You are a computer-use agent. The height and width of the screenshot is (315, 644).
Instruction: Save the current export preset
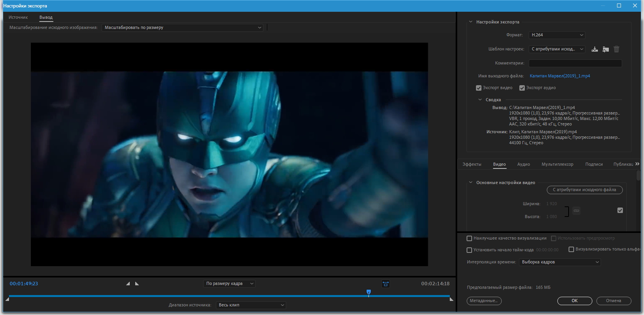pos(594,49)
